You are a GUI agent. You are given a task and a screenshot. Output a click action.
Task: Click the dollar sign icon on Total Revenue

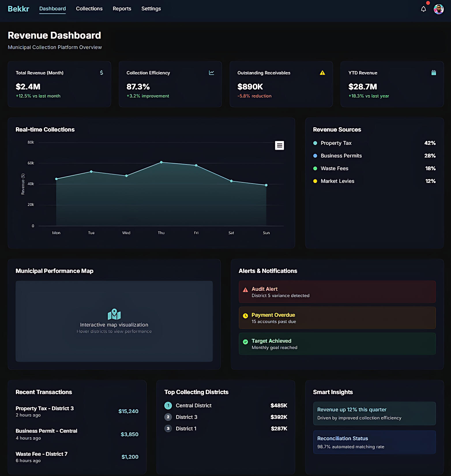(x=102, y=73)
